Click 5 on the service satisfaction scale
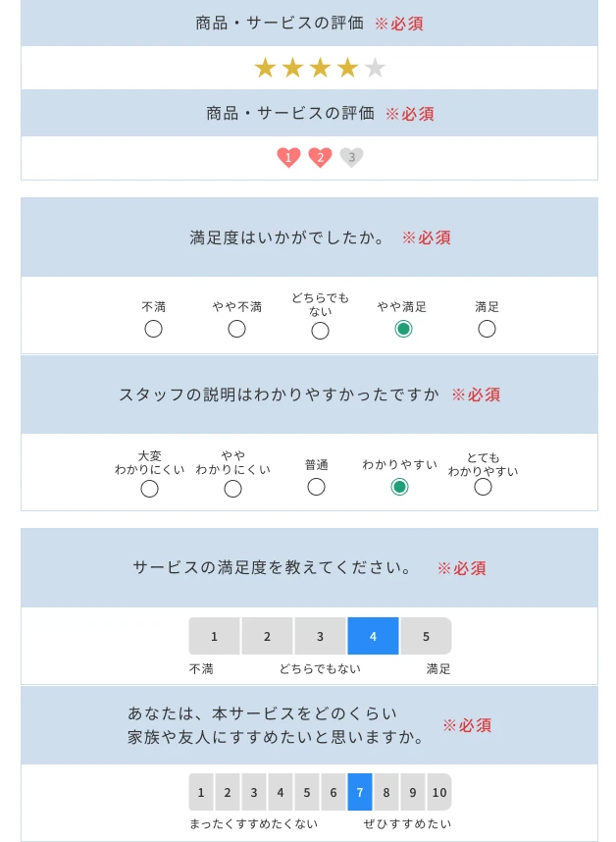The width and height of the screenshot is (616, 842). coord(426,636)
